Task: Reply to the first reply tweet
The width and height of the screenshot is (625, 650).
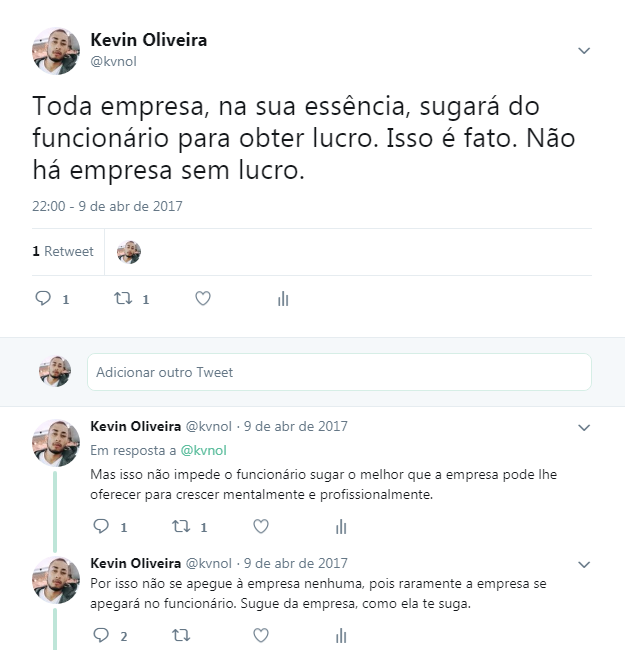Action: 101,526
